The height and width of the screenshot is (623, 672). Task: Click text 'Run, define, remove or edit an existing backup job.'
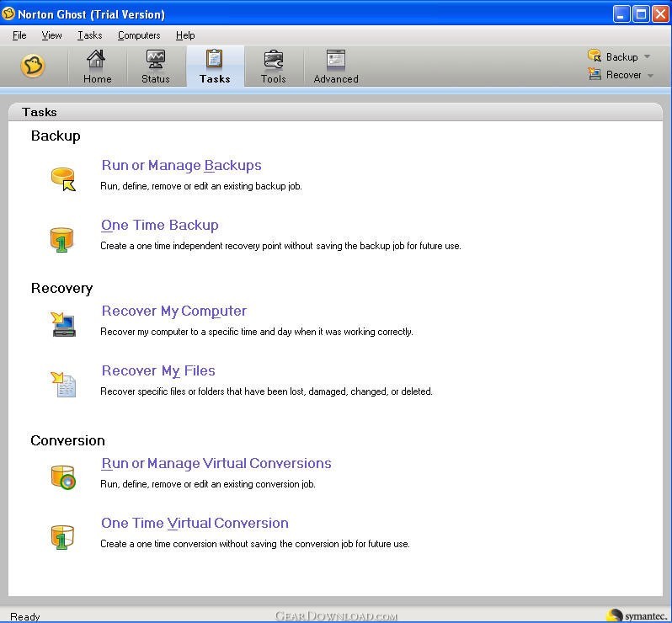(x=201, y=186)
